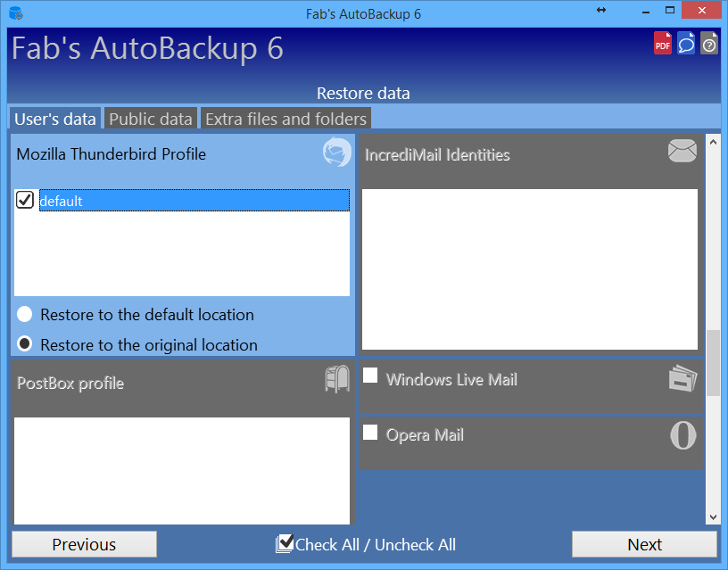Click inside the PostBox profile list box

click(x=182, y=471)
